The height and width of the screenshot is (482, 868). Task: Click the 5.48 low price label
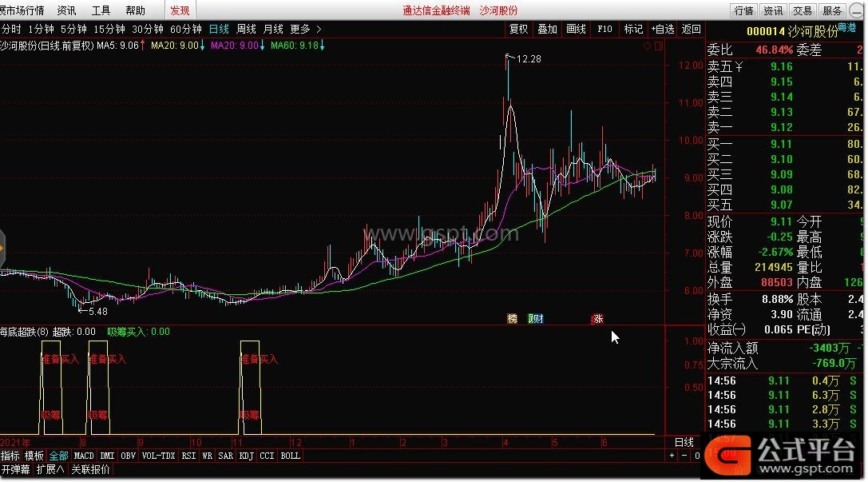98,312
